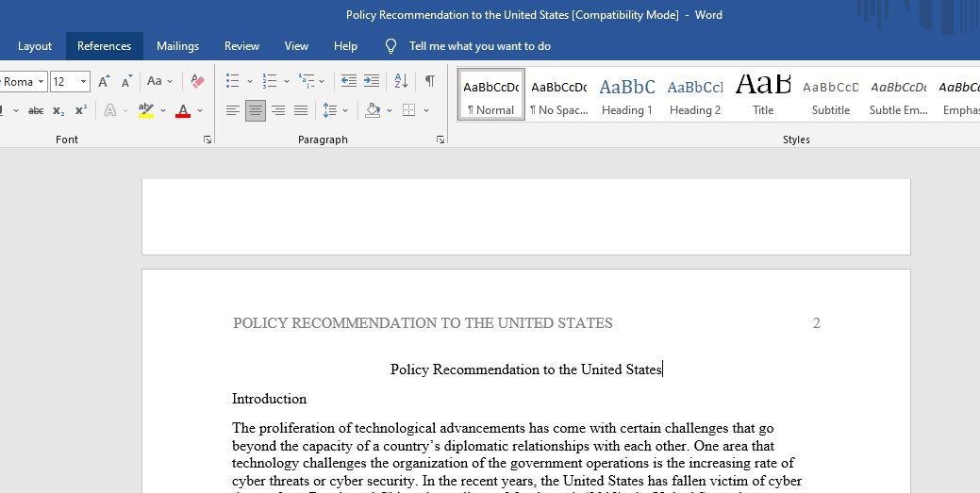Image resolution: width=980 pixels, height=493 pixels.
Task: Apply paragraph shading with paint bucket
Action: point(374,110)
